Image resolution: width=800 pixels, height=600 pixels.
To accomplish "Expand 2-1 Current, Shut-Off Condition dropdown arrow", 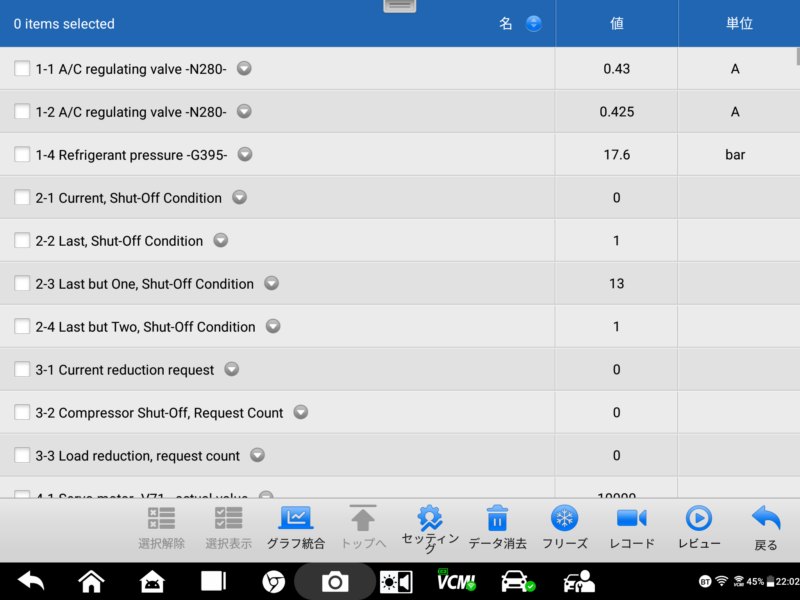I will click(239, 198).
